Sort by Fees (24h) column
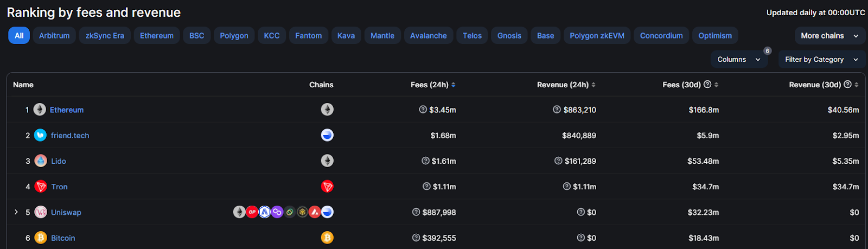Viewport: 868px width, 249px height. [x=433, y=85]
